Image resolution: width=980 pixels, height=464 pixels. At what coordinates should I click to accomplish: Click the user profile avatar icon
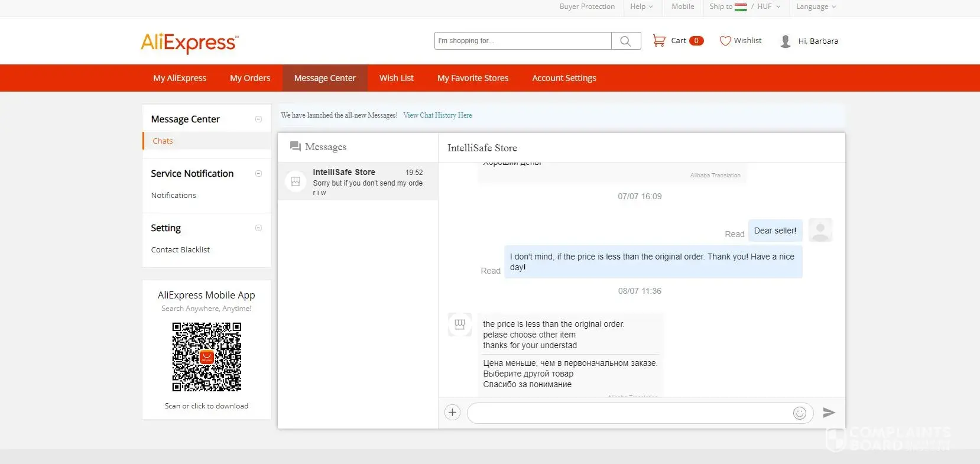[786, 41]
